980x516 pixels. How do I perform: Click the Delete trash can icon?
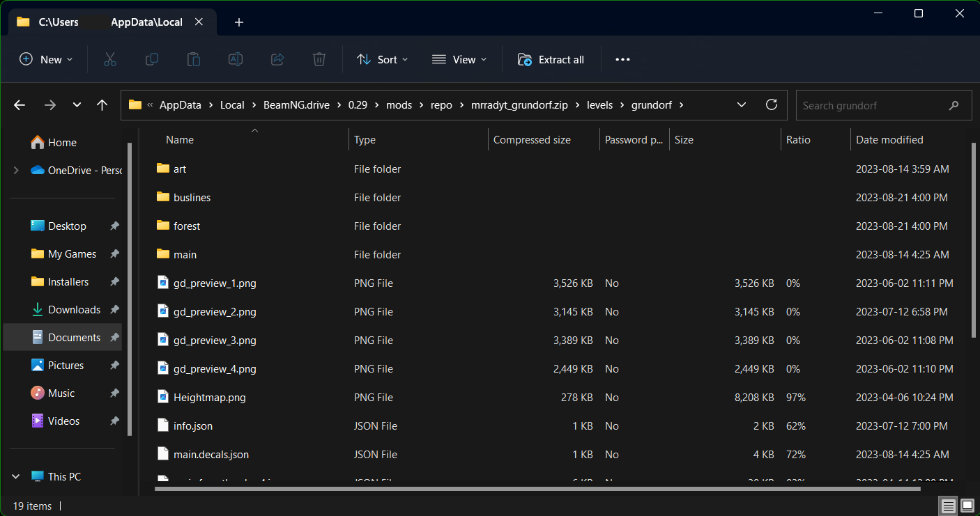click(319, 60)
